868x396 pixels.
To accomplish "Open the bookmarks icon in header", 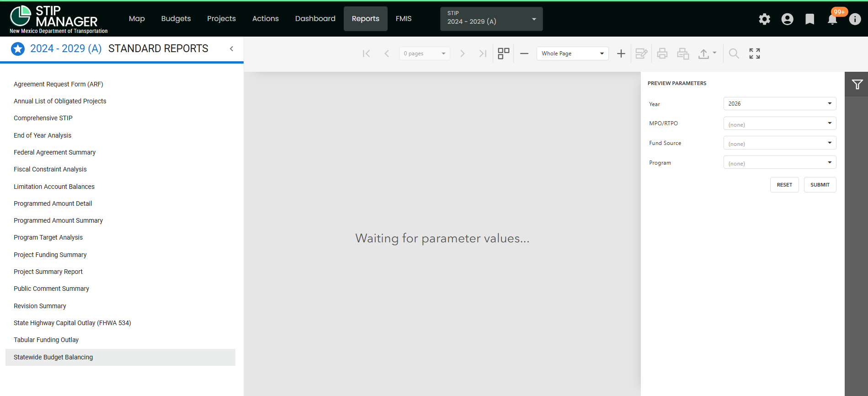I will [809, 19].
